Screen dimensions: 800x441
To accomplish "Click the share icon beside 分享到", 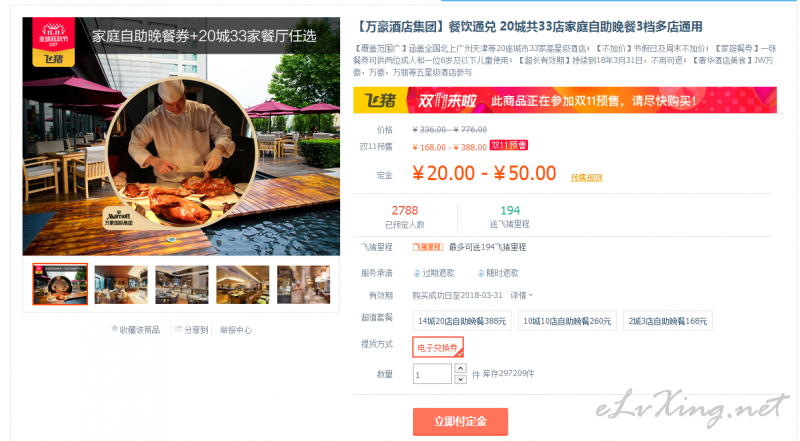I will click(x=178, y=329).
